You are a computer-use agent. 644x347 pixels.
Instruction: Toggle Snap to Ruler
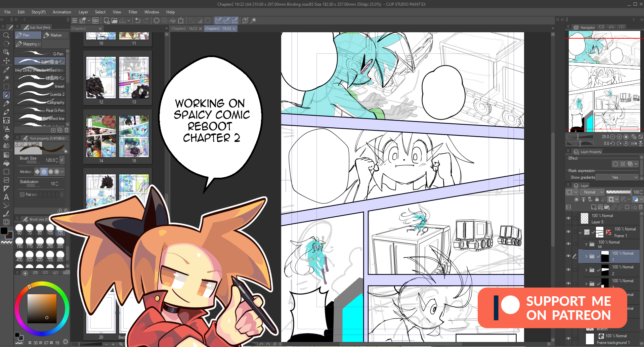[218, 20]
